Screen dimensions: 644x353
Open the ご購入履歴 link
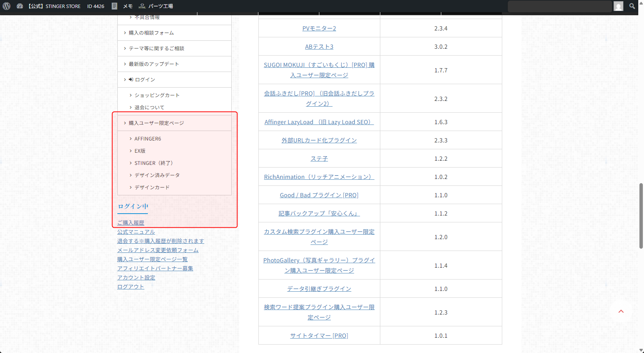pos(131,223)
